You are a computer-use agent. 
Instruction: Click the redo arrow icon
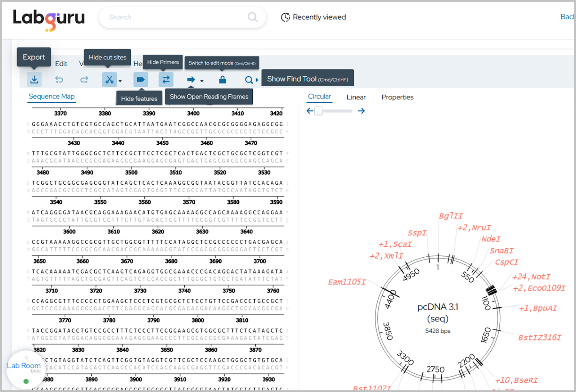click(84, 80)
